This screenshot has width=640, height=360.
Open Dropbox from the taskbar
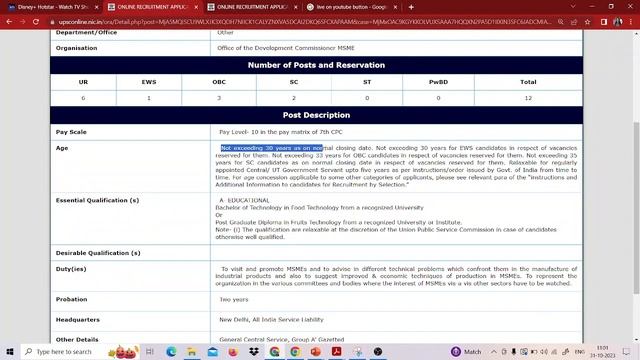click(x=254, y=352)
